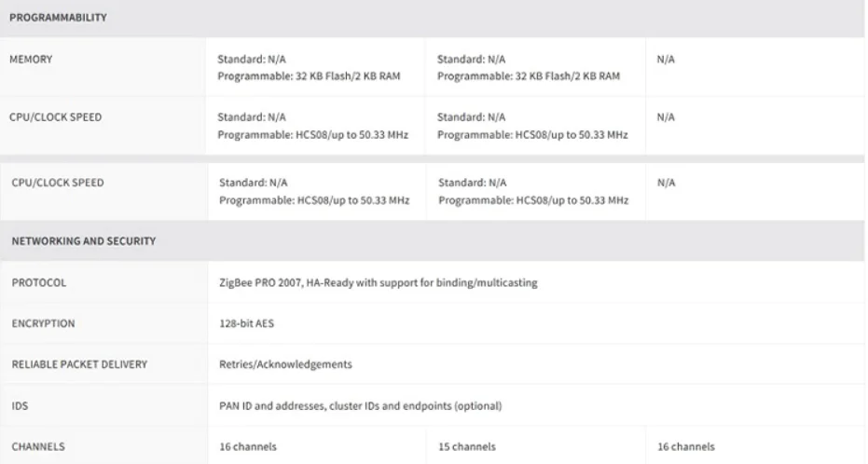Click the ZigBee PRO 2007 protocol text

tap(379, 282)
